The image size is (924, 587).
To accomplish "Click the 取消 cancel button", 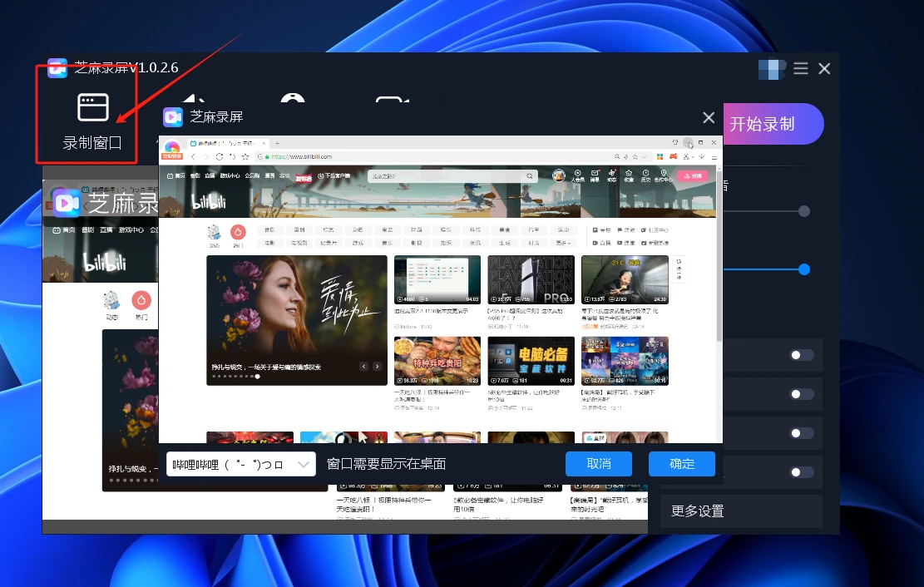I will point(598,464).
